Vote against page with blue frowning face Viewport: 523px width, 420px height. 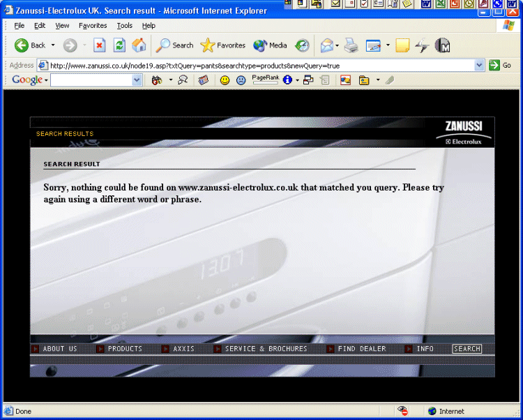tap(241, 80)
